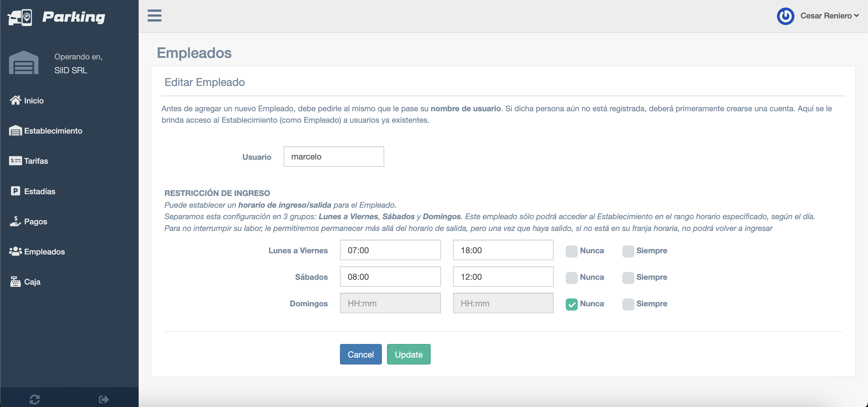
Task: Uncheck the Domingos Nunca checkbox
Action: tap(571, 304)
